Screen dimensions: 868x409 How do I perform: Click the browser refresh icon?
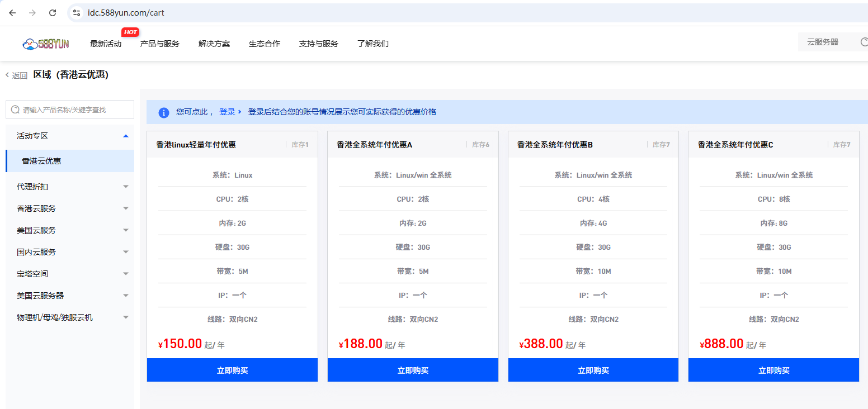click(x=53, y=11)
